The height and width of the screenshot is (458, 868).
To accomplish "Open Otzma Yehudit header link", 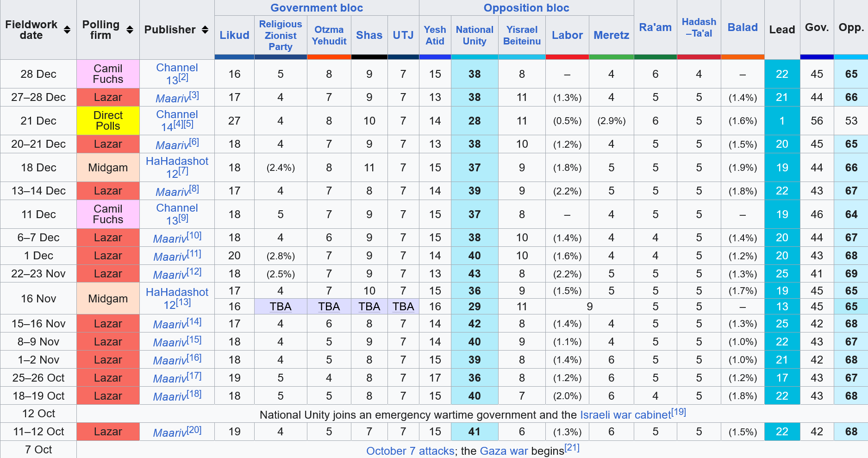I will (329, 35).
